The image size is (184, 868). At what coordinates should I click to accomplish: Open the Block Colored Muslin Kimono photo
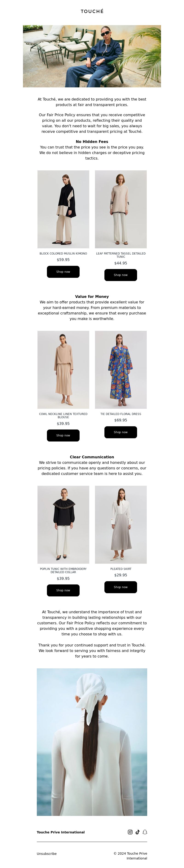tap(63, 209)
